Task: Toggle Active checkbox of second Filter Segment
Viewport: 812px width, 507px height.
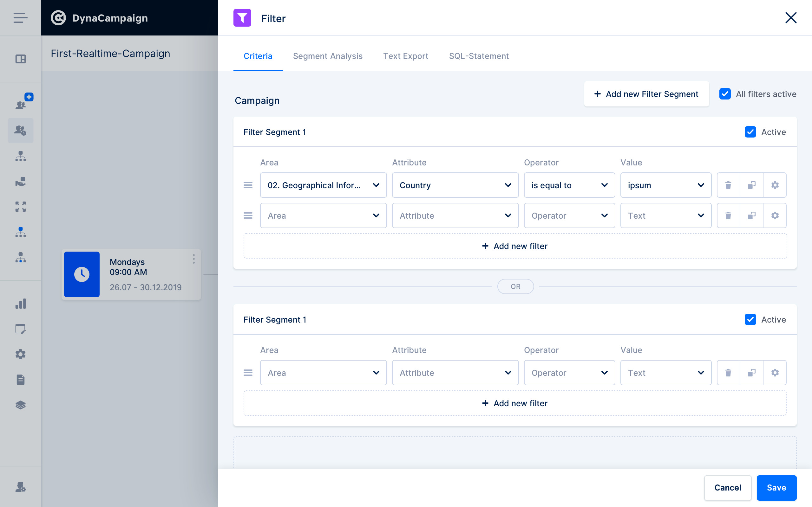Action: 750,319
